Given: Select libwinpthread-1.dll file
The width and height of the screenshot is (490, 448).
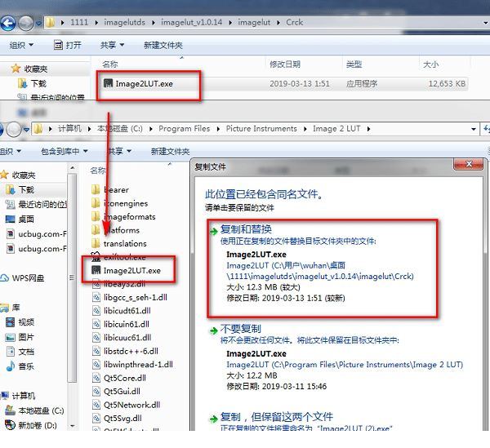Looking at the screenshot, I should point(132,364).
